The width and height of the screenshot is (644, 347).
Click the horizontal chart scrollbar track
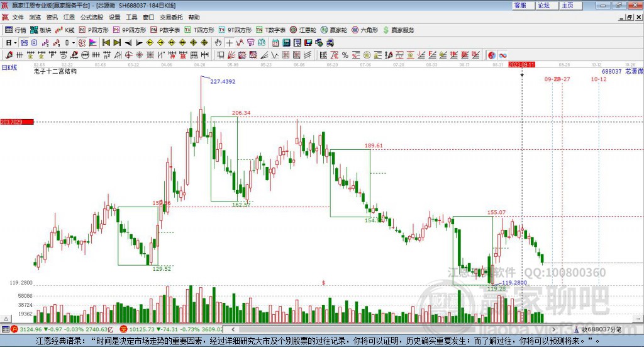393,329
